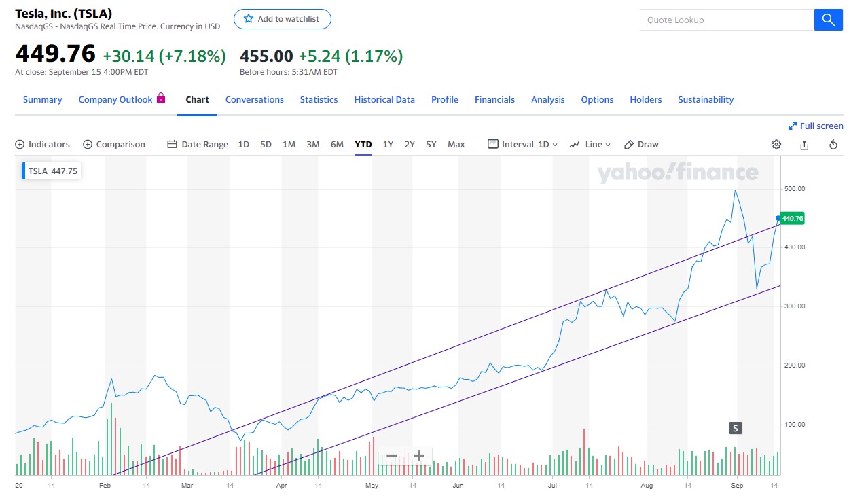Click the TSLA 447.75 chart legend label

click(52, 171)
